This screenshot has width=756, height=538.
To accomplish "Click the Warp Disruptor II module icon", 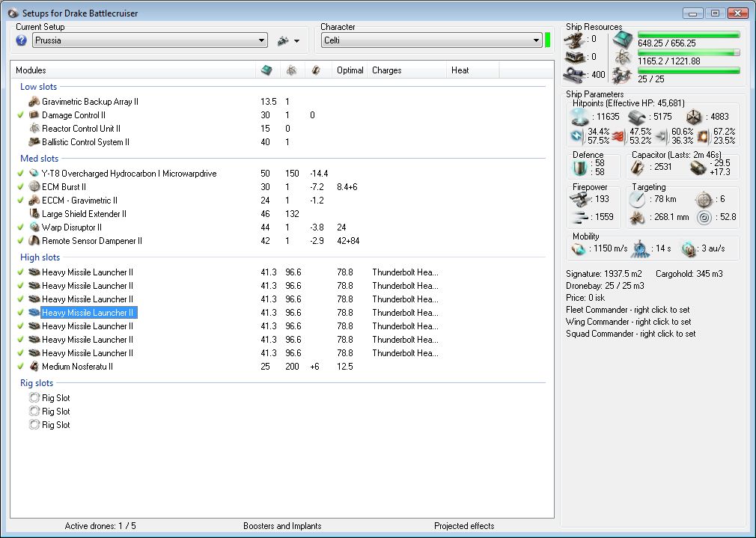I will click(34, 227).
